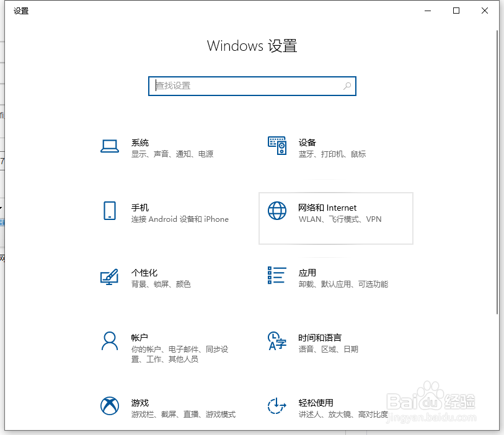
Task: Click the 你的帐户、电子邮件 description text
Action: click(179, 354)
